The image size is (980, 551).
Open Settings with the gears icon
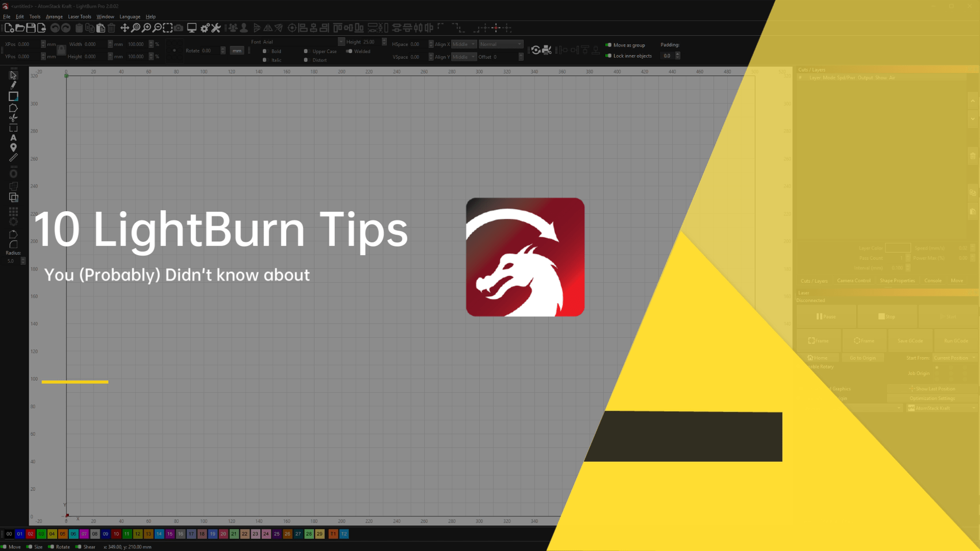(x=205, y=28)
